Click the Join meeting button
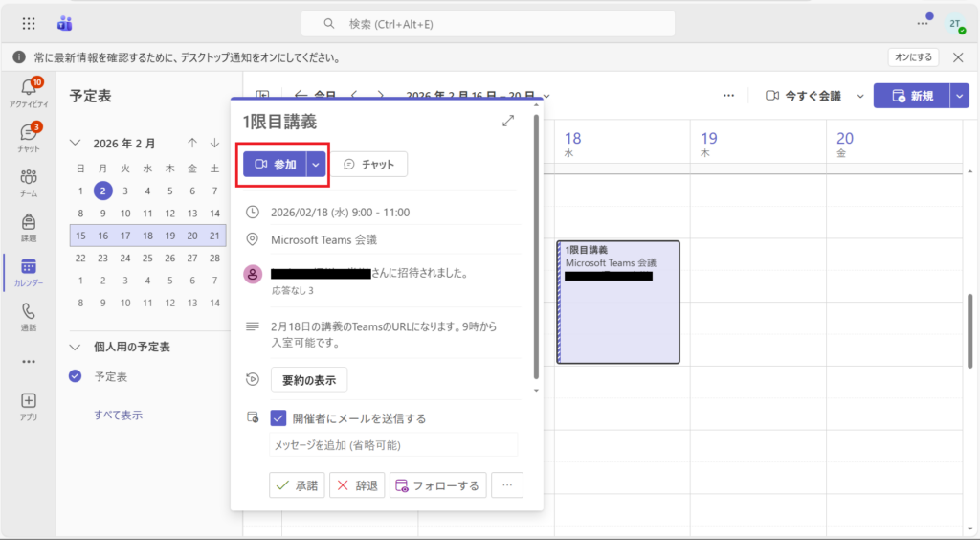Viewport: 980px width, 540px height. click(276, 165)
